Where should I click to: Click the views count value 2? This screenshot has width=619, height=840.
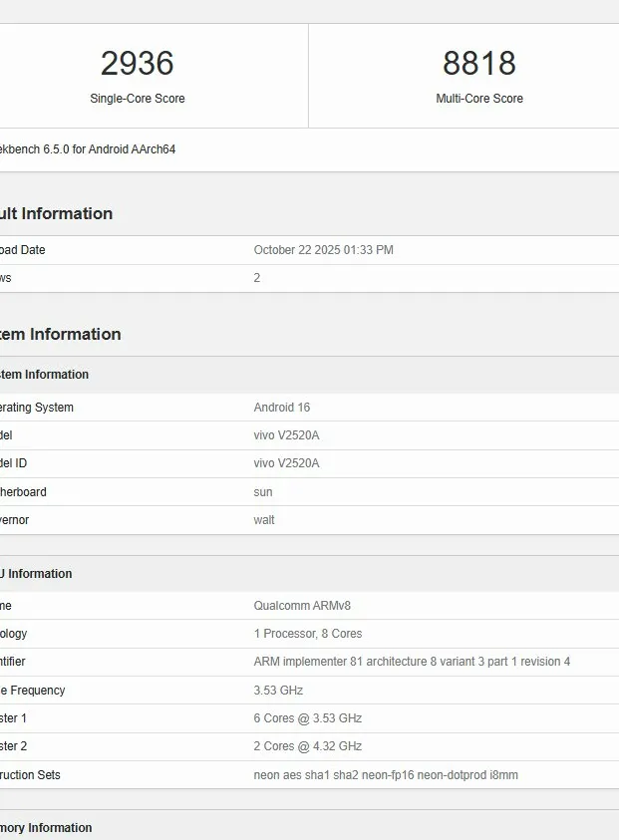(x=257, y=278)
